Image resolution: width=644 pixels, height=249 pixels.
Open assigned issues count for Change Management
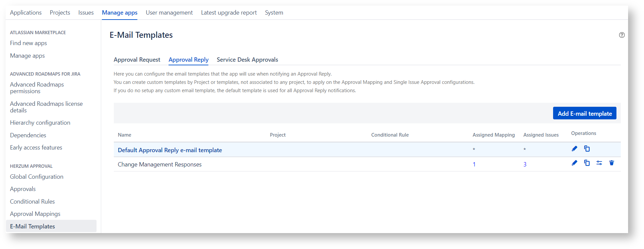point(525,164)
